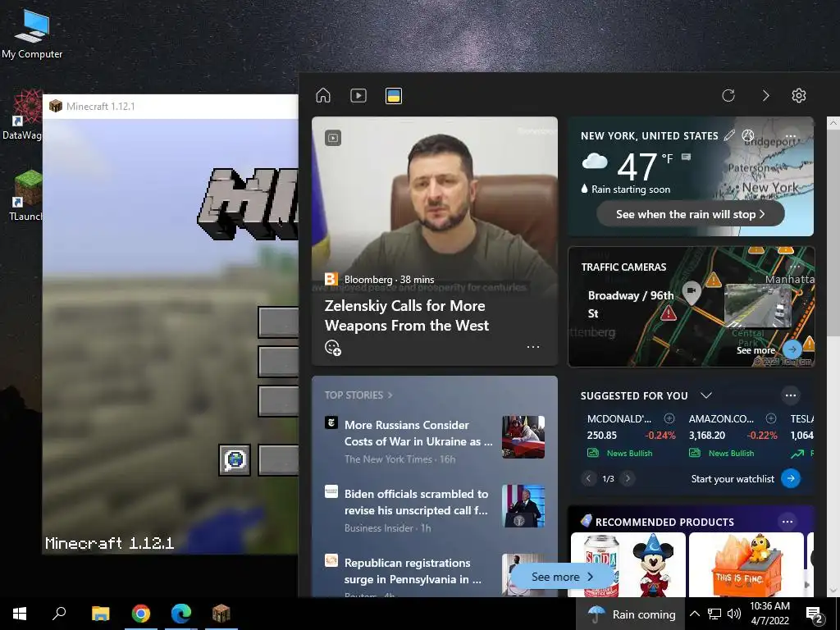Screen dimensions: 840x630
Task: Open the traffic camera thumbnail
Action: coord(757,306)
